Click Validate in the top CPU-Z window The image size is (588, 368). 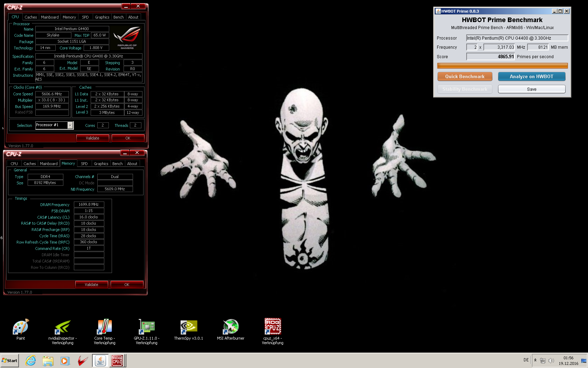pos(92,138)
